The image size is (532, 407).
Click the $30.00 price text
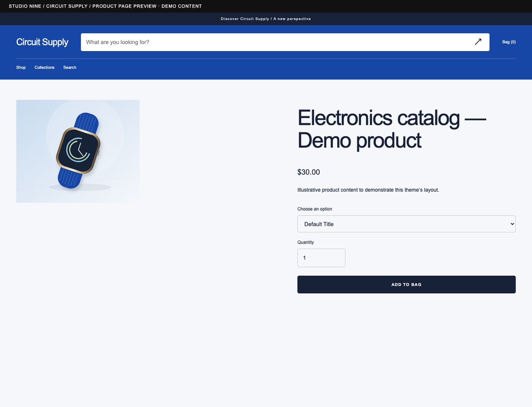point(309,172)
